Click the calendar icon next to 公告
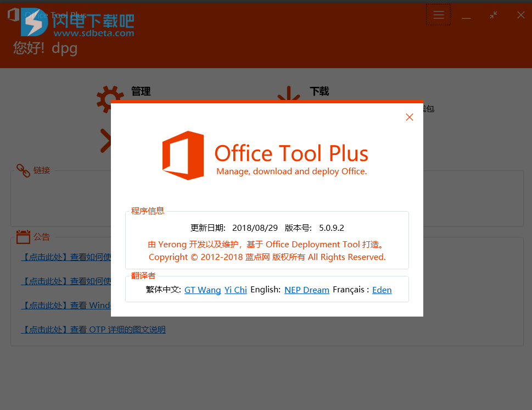Viewport: 532px width, 410px height. click(x=23, y=237)
